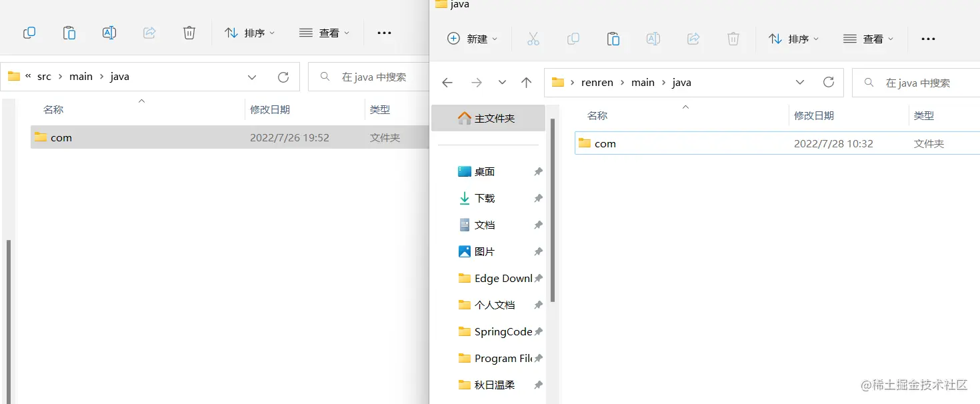Open the 排序 sort menu in the left window

250,33
